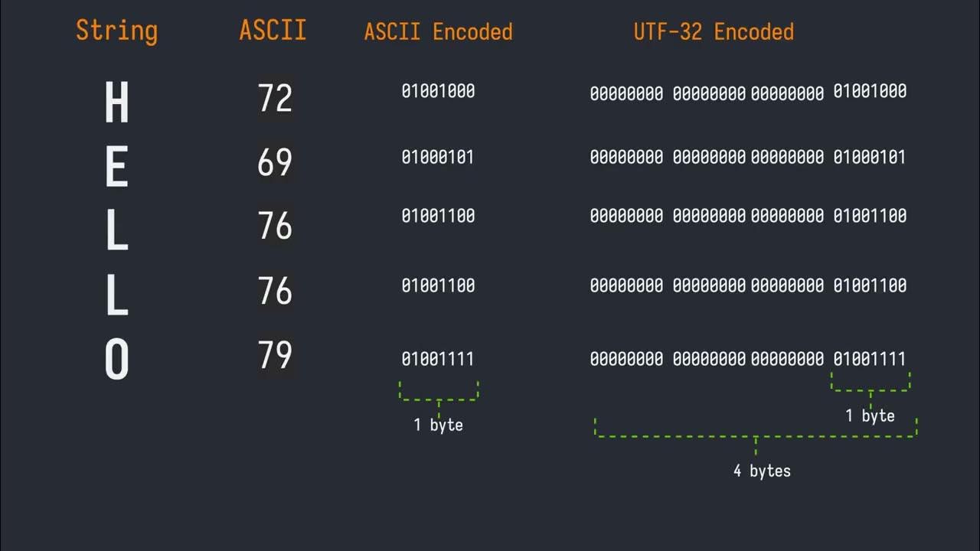Viewport: 980px width, 551px height.
Task: Select ASCII encoded binary 01001111
Action: coord(438,359)
